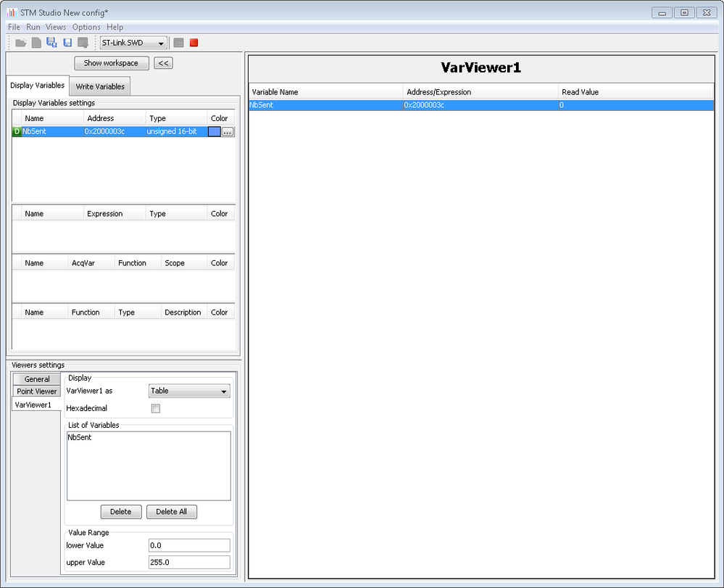
Task: Click the gray screen icon after Save
Action: [x=83, y=43]
